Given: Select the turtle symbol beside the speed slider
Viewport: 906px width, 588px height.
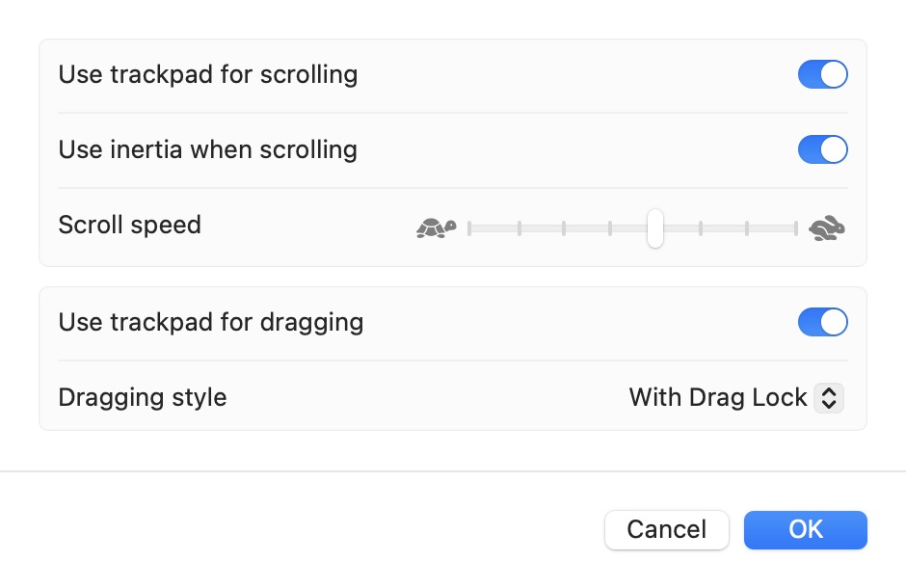Looking at the screenshot, I should coord(436,227).
